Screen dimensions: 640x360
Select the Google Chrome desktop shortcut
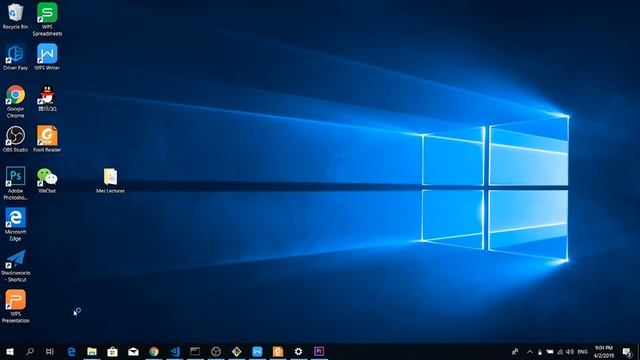[x=16, y=102]
